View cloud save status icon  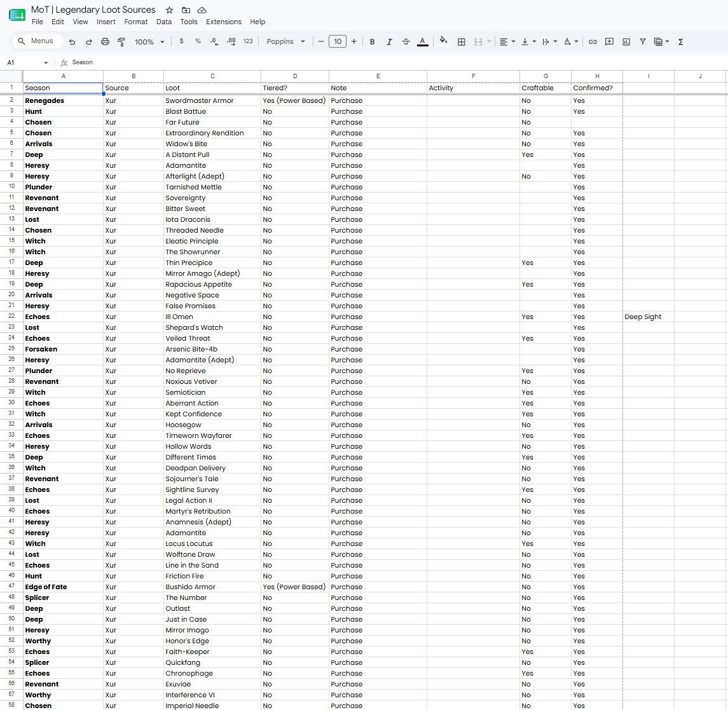point(202,10)
